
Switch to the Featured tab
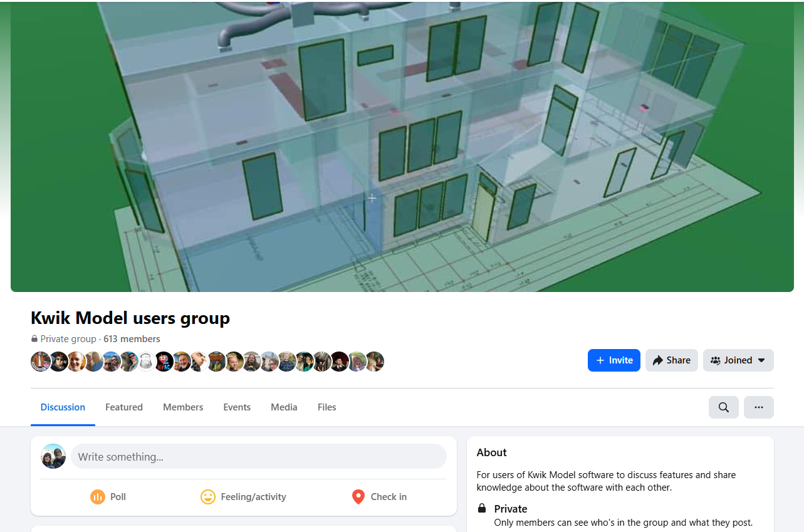click(124, 407)
